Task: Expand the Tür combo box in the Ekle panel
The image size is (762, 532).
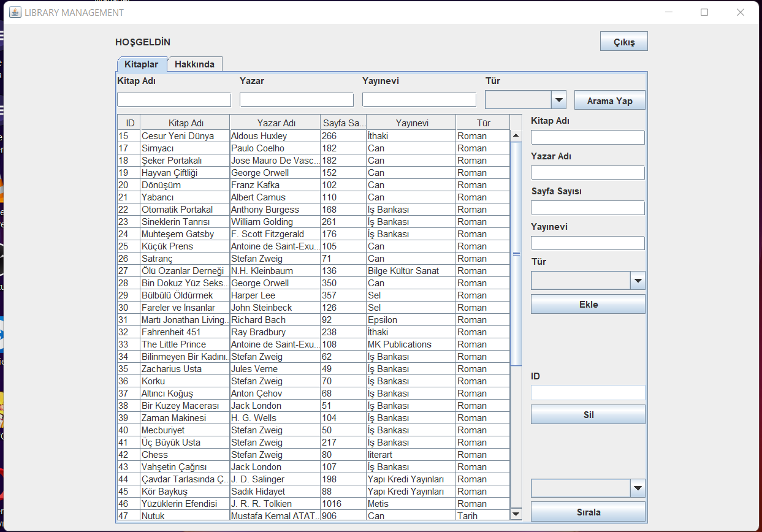Action: coord(637,280)
